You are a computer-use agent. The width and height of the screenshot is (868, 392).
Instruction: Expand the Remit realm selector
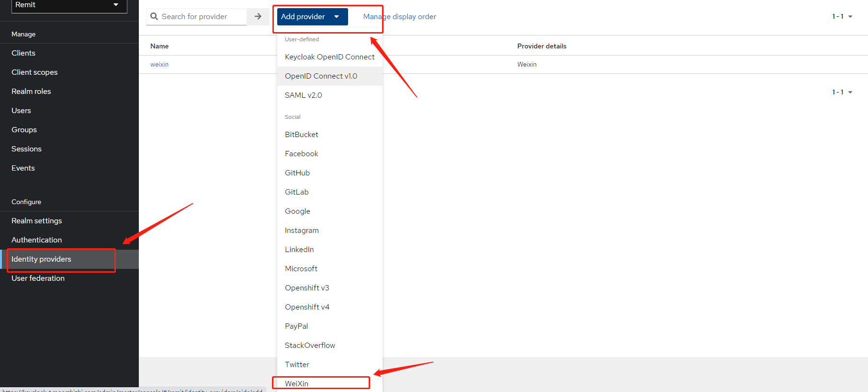point(69,5)
